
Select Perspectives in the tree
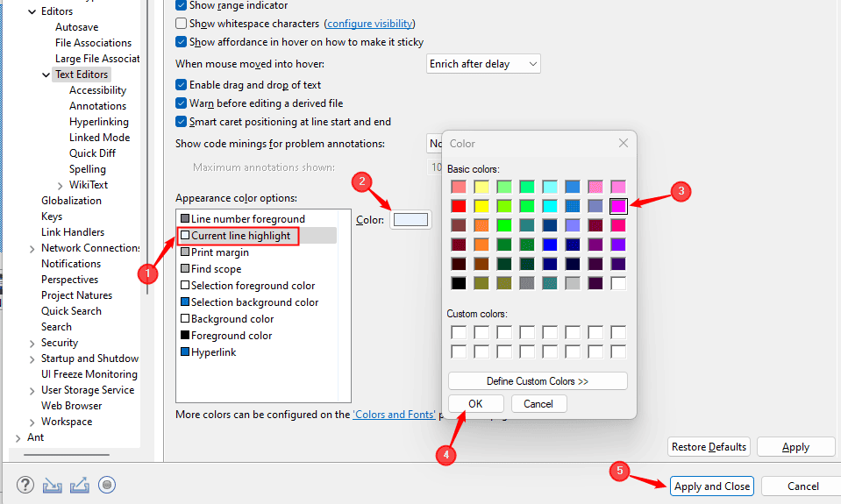[70, 280]
